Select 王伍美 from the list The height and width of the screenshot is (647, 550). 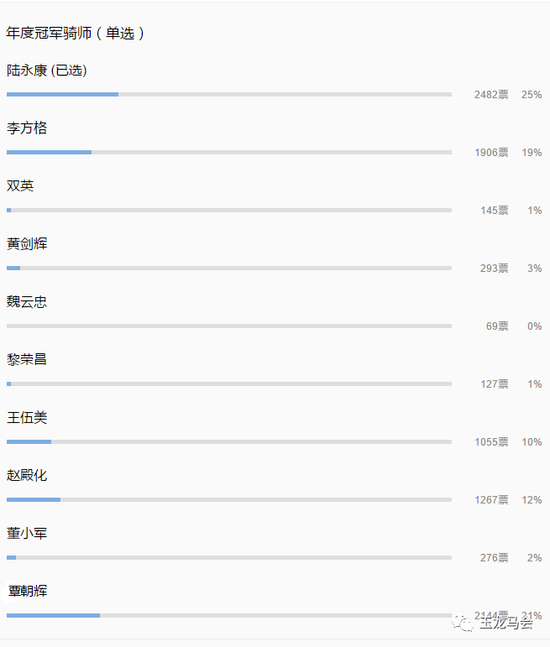(26, 418)
